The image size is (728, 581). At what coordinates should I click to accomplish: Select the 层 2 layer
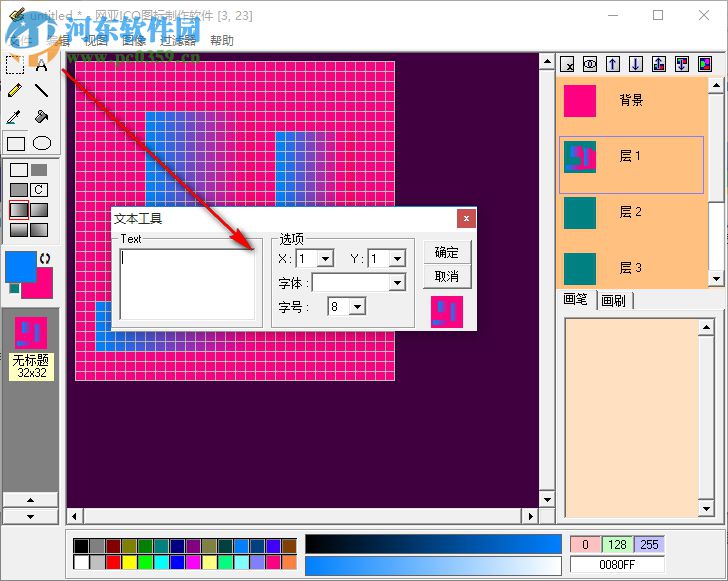coord(631,213)
